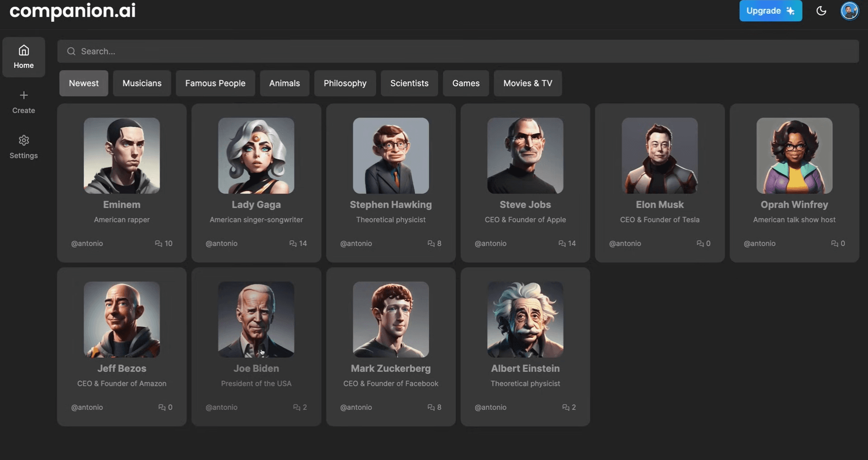Select the Movies & TV category
The height and width of the screenshot is (460, 868).
click(528, 83)
